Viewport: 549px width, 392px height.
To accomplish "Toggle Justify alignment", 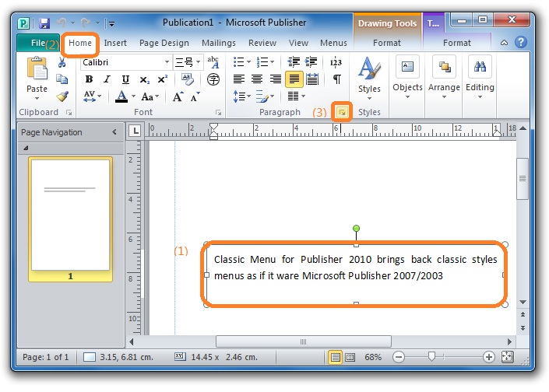I will (x=294, y=79).
